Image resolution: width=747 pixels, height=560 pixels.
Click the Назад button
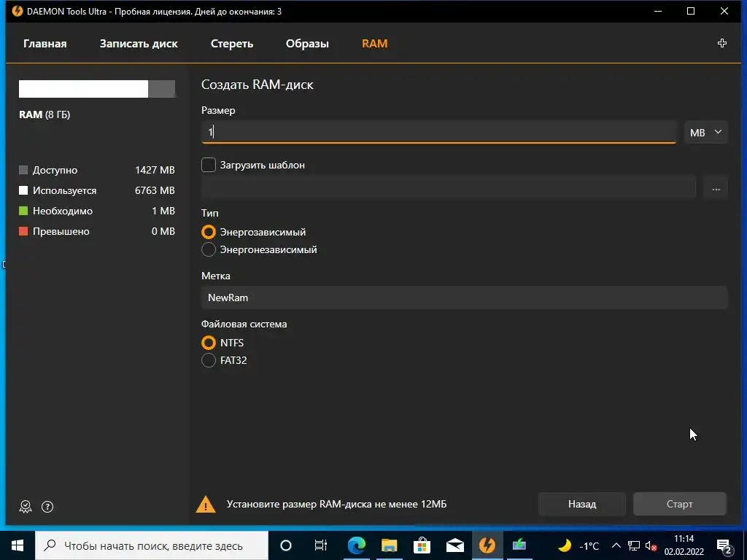(581, 505)
